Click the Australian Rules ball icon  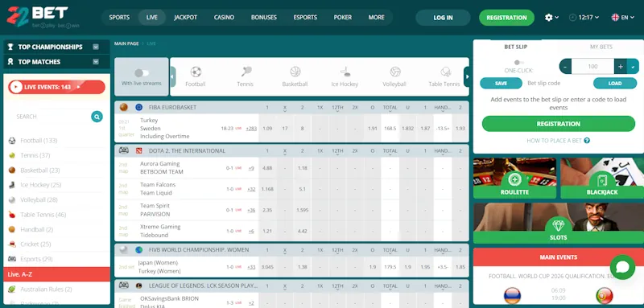pyautogui.click(x=12, y=290)
